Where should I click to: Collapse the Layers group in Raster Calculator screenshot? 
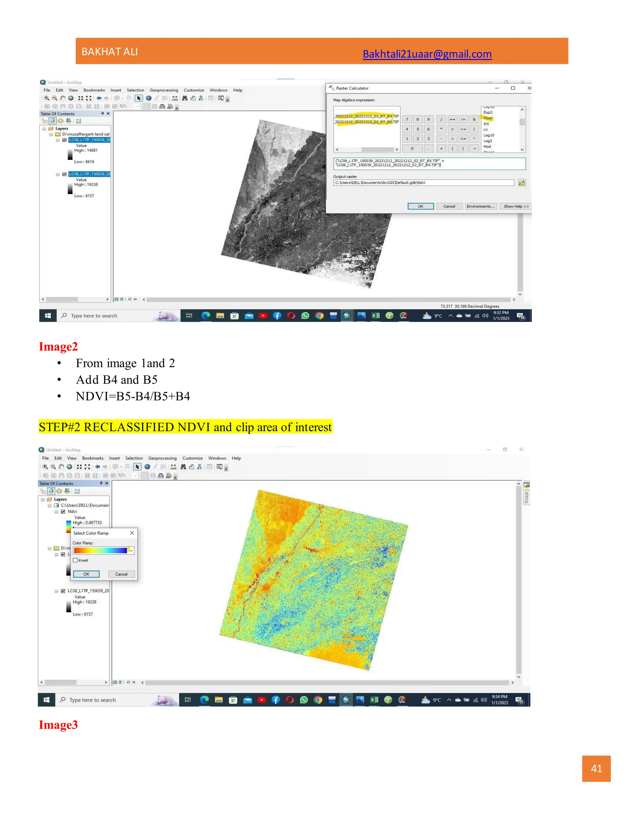click(44, 129)
